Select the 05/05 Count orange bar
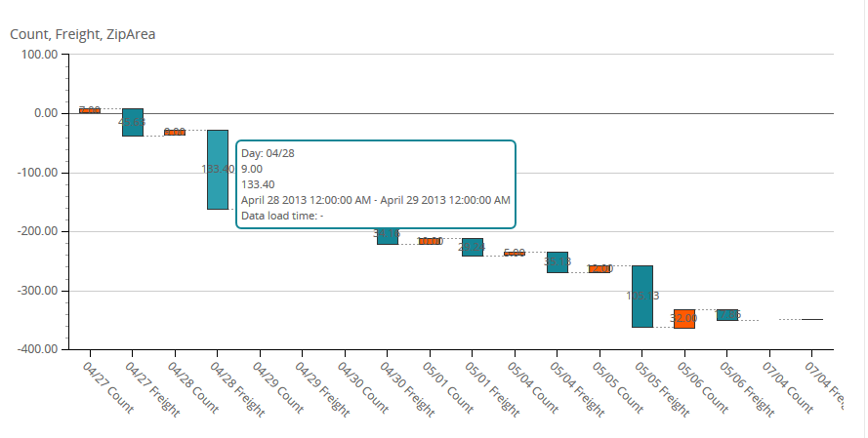 (x=599, y=268)
